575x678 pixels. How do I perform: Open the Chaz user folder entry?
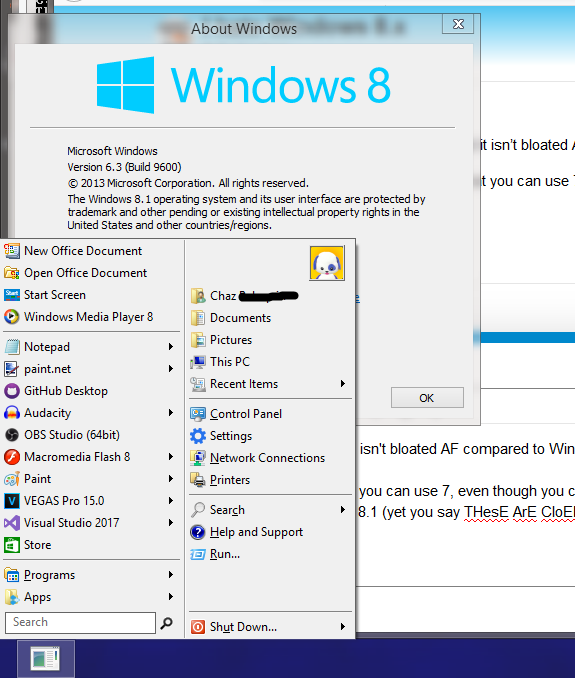tap(270, 296)
